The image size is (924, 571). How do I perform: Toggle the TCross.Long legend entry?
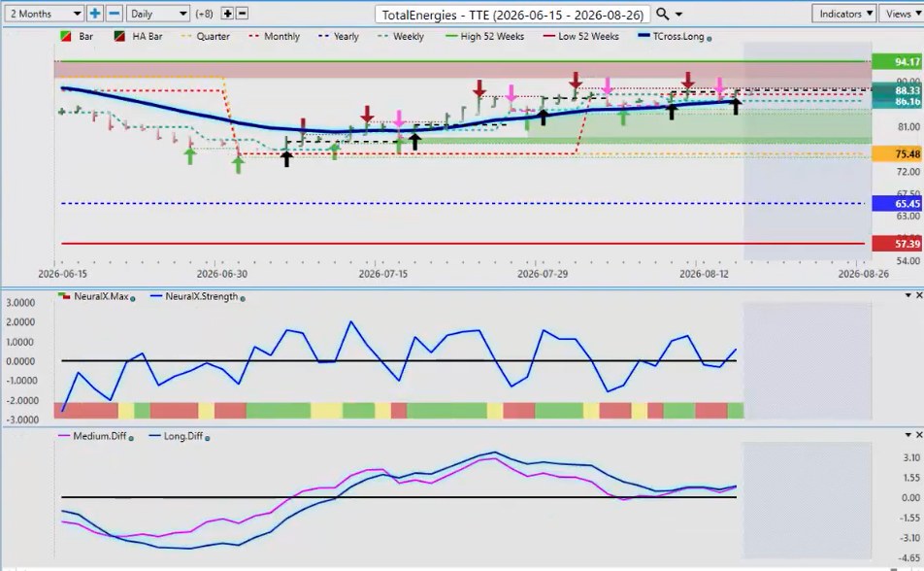671,37
